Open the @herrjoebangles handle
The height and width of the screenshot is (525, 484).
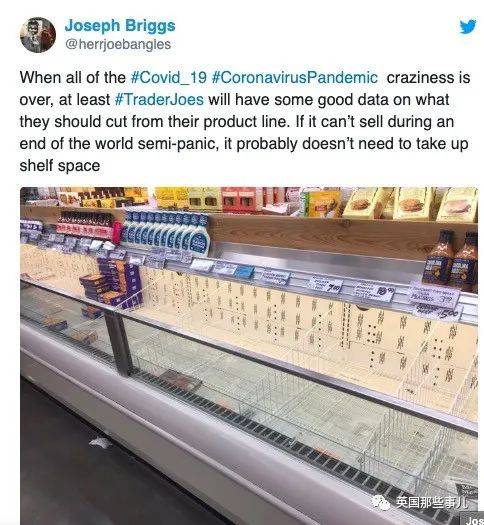[x=118, y=44]
